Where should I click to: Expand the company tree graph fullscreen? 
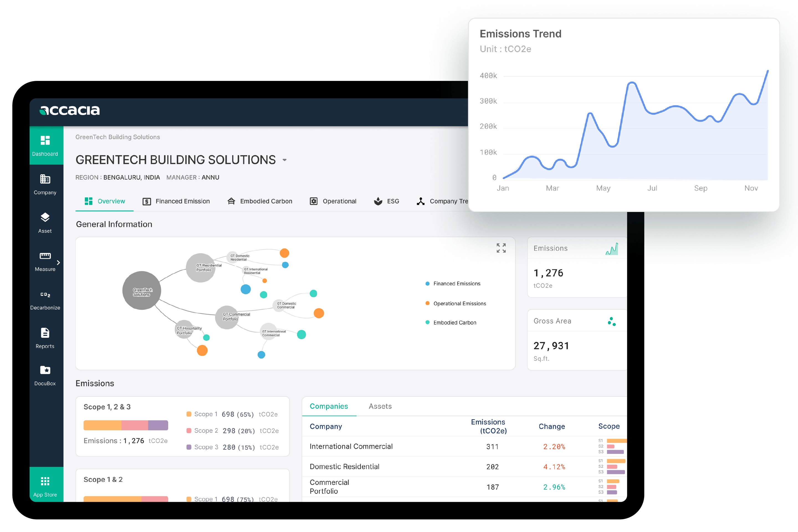[501, 248]
